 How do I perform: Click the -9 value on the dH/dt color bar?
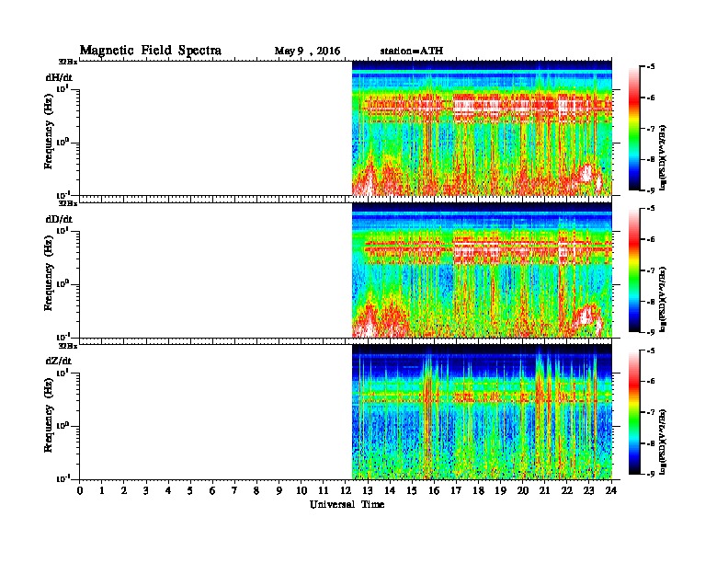[x=651, y=190]
